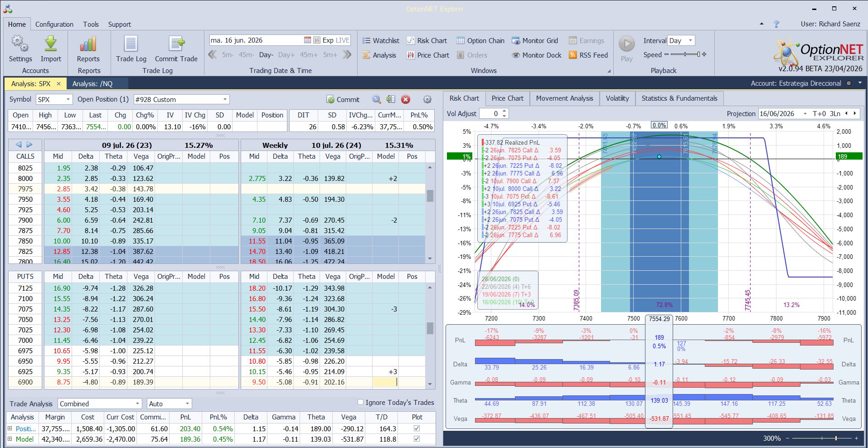The width and height of the screenshot is (868, 448).
Task: Open the Option Chain window
Action: tap(480, 41)
